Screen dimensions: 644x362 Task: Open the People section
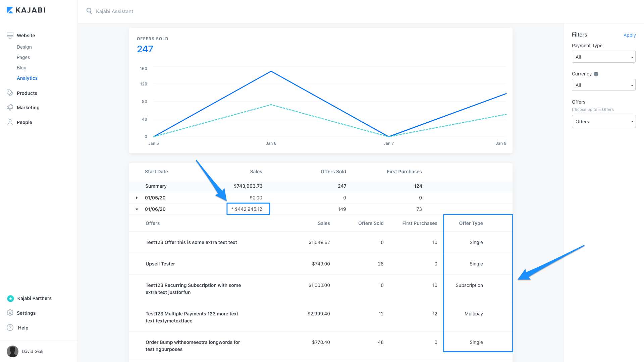tap(24, 122)
